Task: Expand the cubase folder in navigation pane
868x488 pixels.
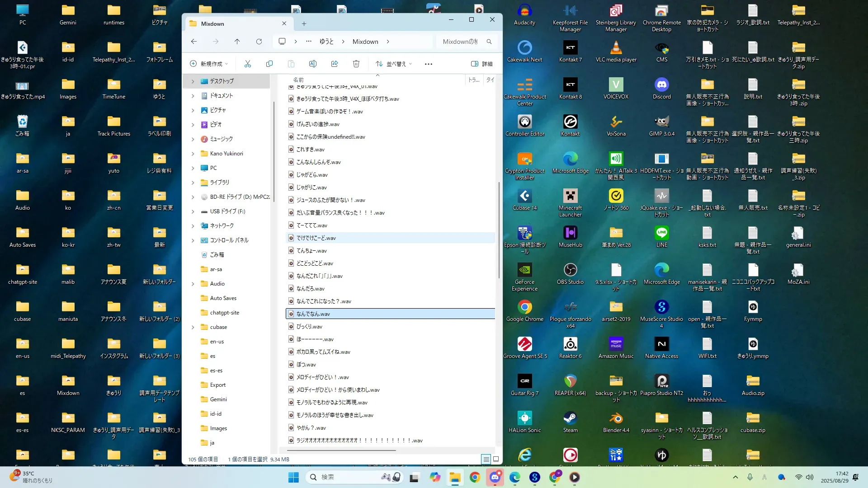Action: coord(193,327)
